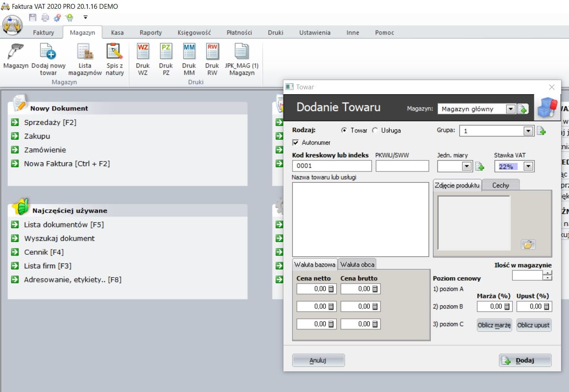Click the Oblicz marżę button
The image size is (569, 392).
494,325
